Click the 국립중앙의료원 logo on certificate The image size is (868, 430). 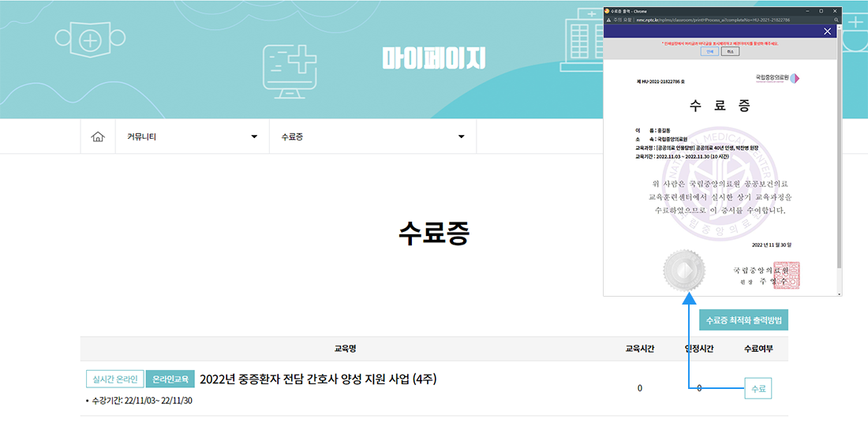777,79
